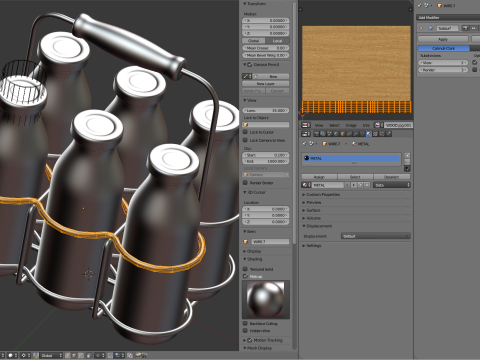480x360 pixels.
Task: Click the material Select button
Action: coord(355,177)
